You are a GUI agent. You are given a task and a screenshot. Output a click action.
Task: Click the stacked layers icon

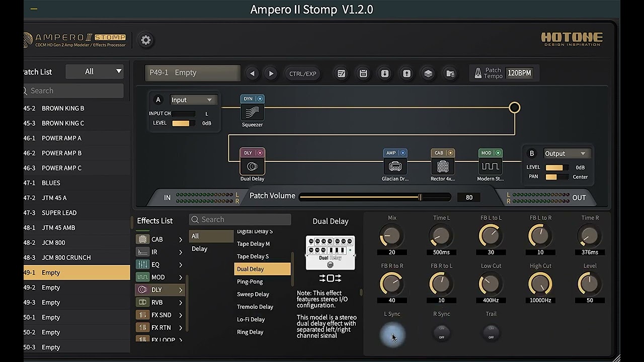428,73
